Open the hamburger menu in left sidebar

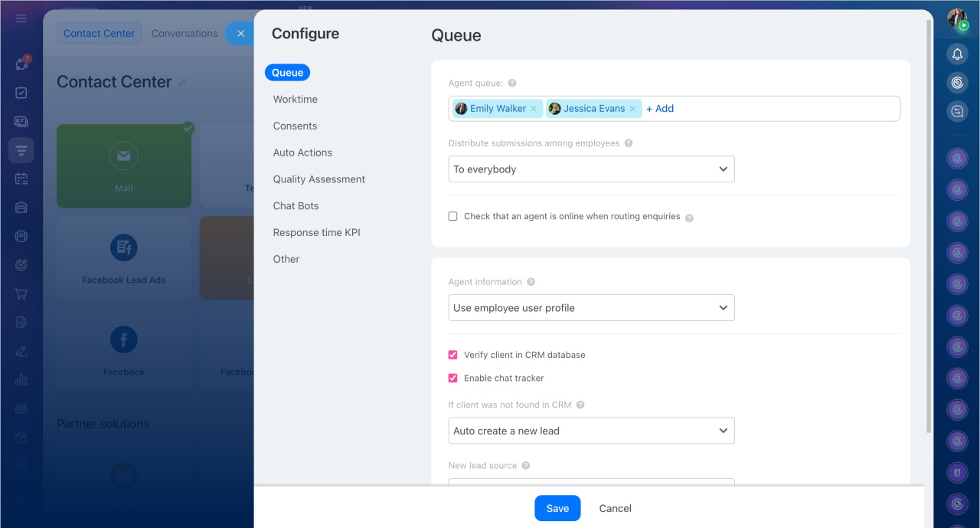pyautogui.click(x=21, y=18)
